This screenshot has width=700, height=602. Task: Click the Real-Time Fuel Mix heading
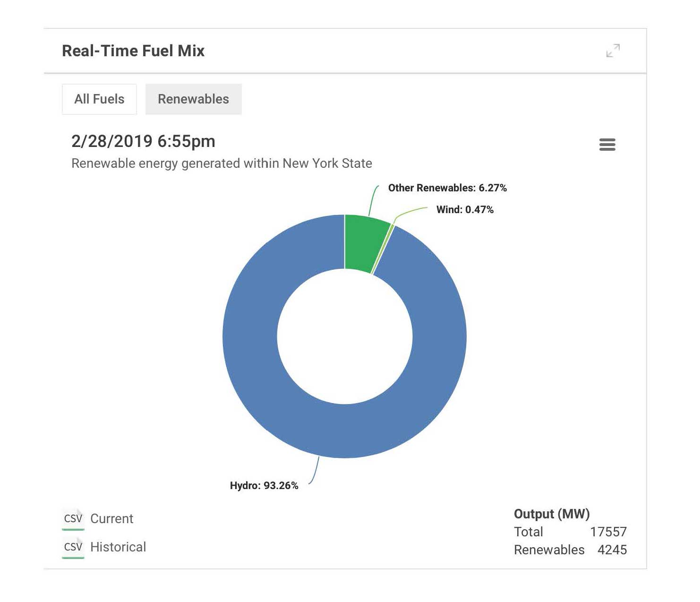pos(133,51)
